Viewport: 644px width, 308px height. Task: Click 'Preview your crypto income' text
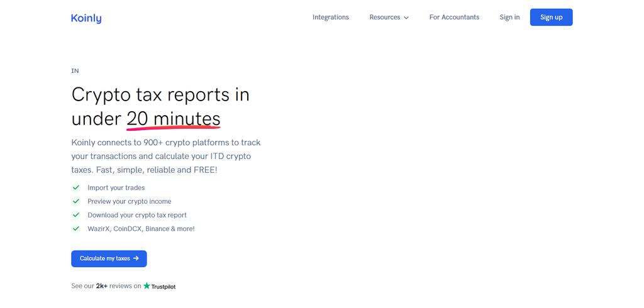[x=130, y=201]
